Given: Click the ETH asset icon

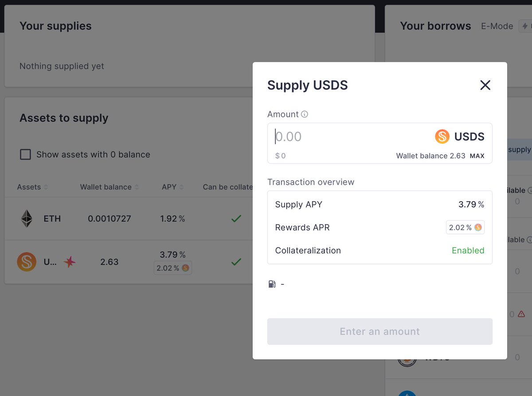Looking at the screenshot, I should click(x=27, y=219).
